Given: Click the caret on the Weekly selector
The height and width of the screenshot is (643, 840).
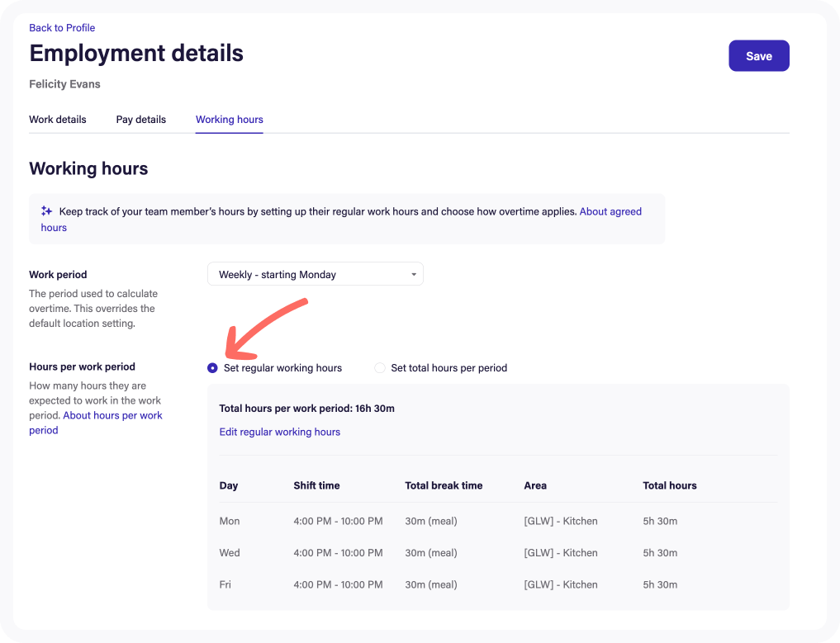Looking at the screenshot, I should [x=413, y=273].
